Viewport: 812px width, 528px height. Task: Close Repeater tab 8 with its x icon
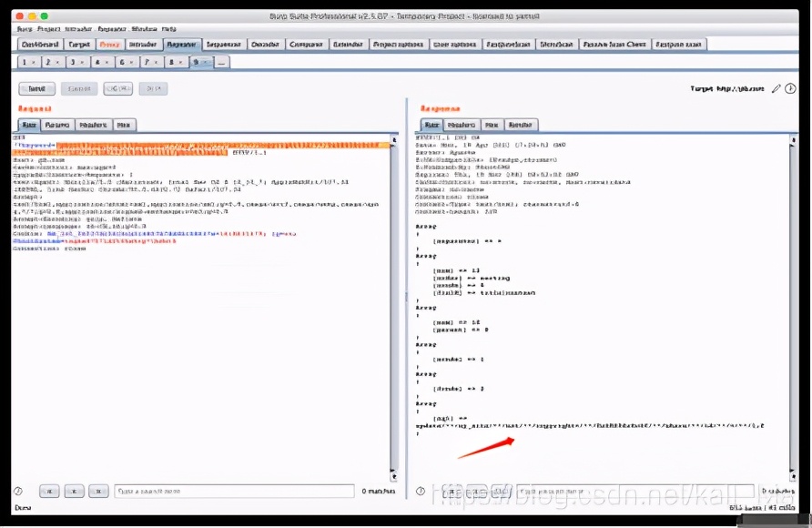[181, 63]
